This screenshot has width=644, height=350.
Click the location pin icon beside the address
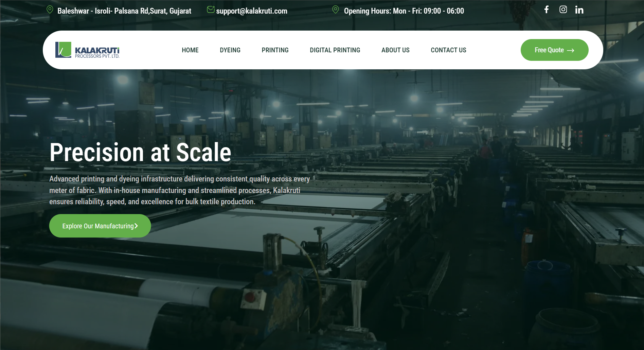click(50, 10)
